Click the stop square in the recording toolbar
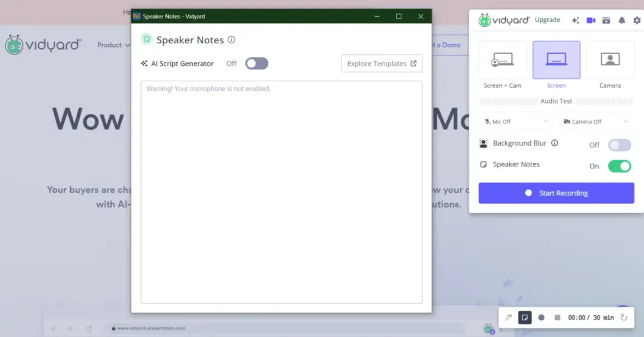 pos(557,317)
